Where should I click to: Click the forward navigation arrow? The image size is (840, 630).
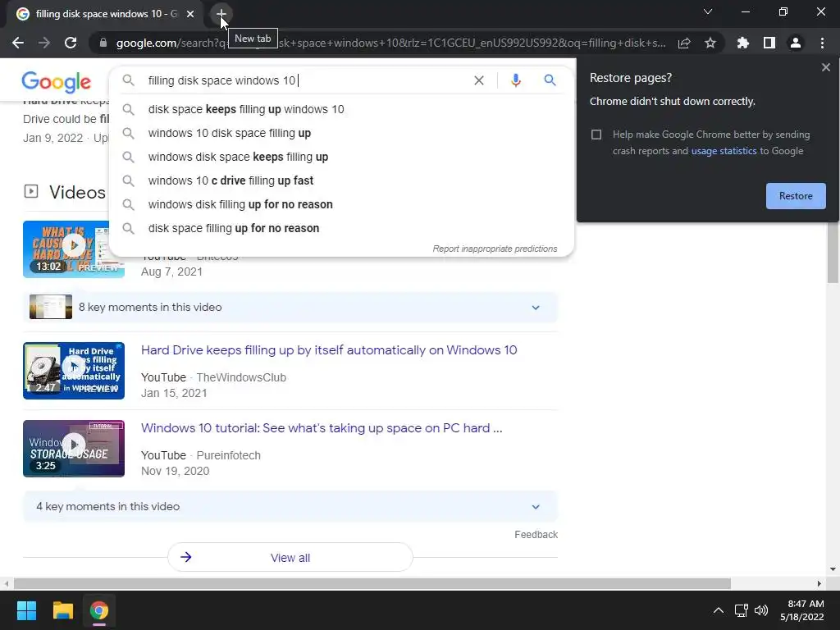click(44, 43)
